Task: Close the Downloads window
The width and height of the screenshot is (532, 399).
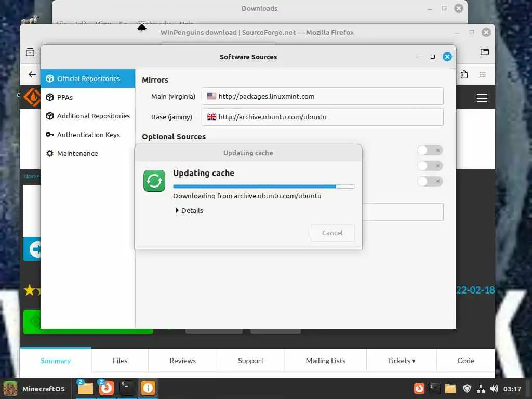Action: pos(459,8)
